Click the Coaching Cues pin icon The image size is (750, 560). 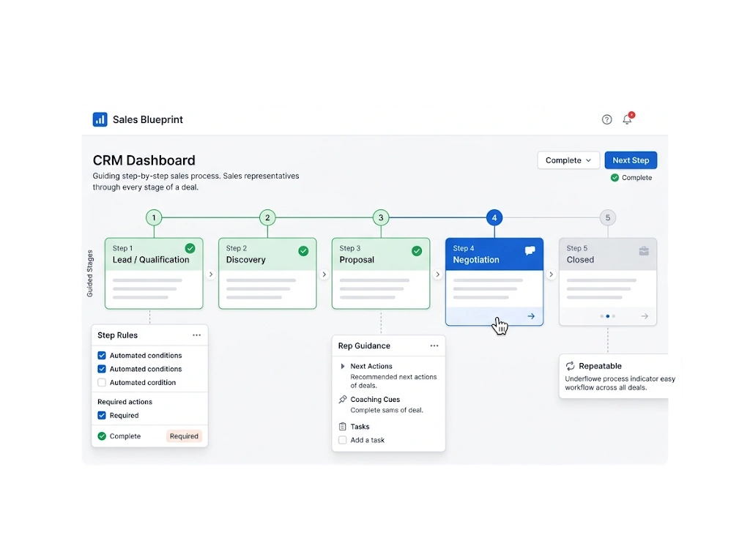click(343, 399)
